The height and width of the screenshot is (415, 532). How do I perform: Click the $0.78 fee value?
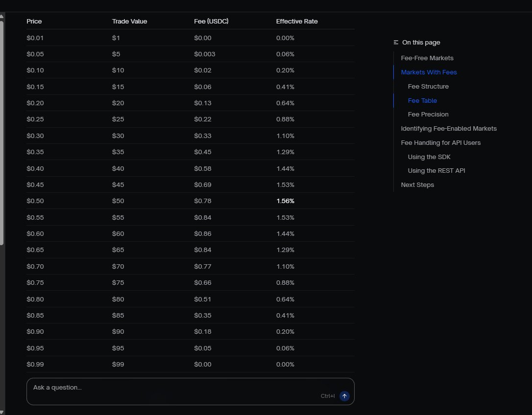point(202,201)
